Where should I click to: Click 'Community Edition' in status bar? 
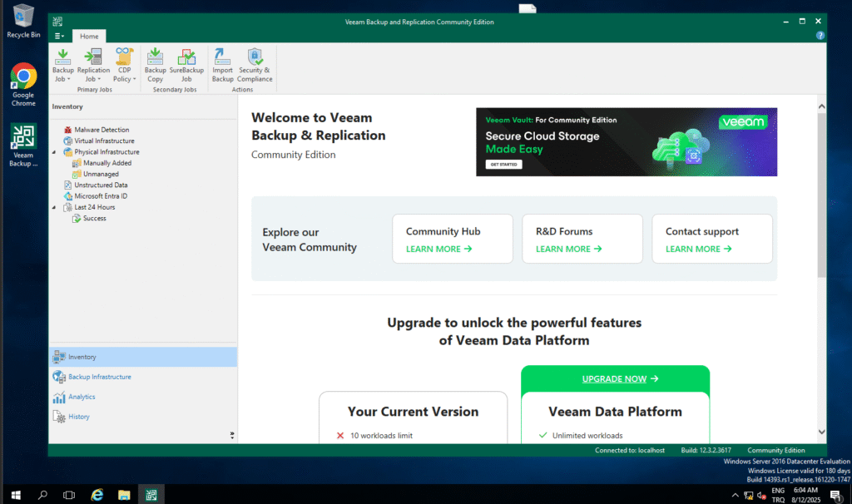point(776,450)
